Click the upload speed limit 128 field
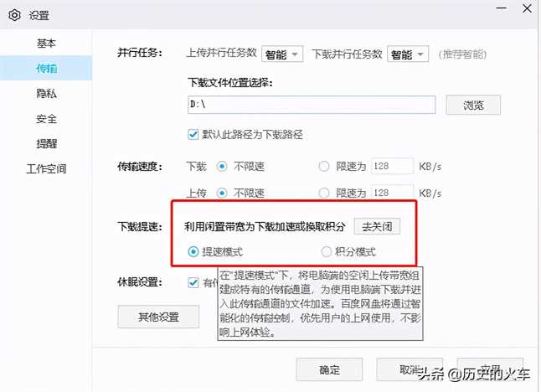541x392 pixels. click(392, 193)
